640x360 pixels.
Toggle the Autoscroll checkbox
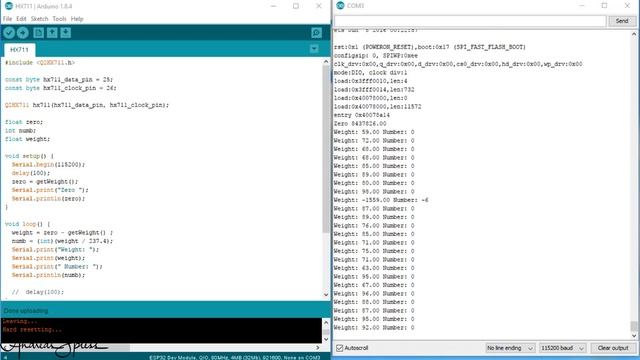pyautogui.click(x=340, y=348)
